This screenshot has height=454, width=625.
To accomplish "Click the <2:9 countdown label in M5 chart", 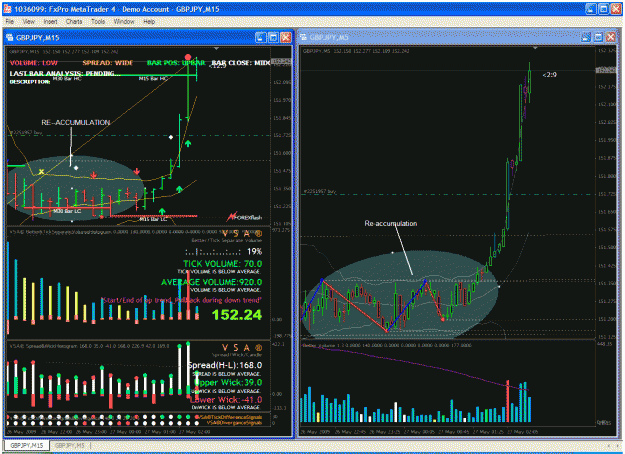I will (x=550, y=75).
